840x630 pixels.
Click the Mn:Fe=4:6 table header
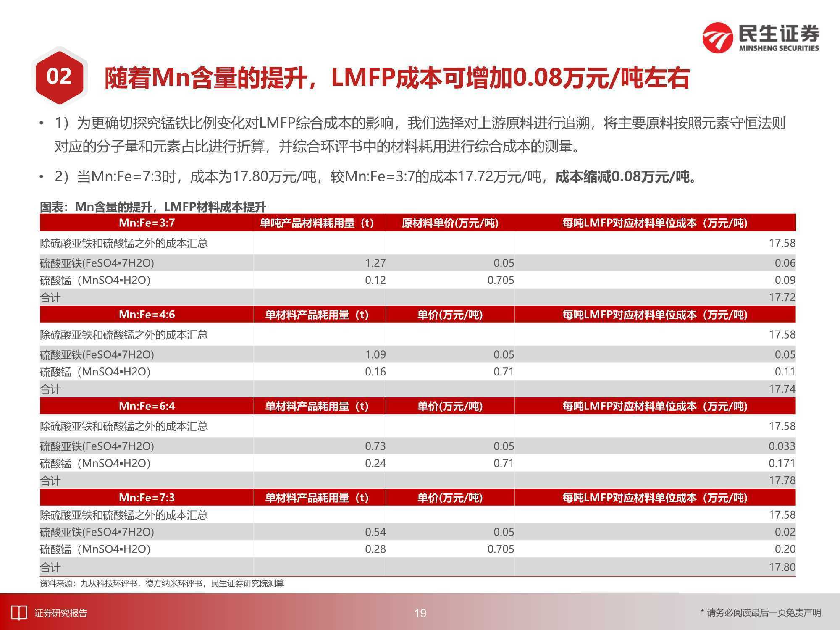147,314
